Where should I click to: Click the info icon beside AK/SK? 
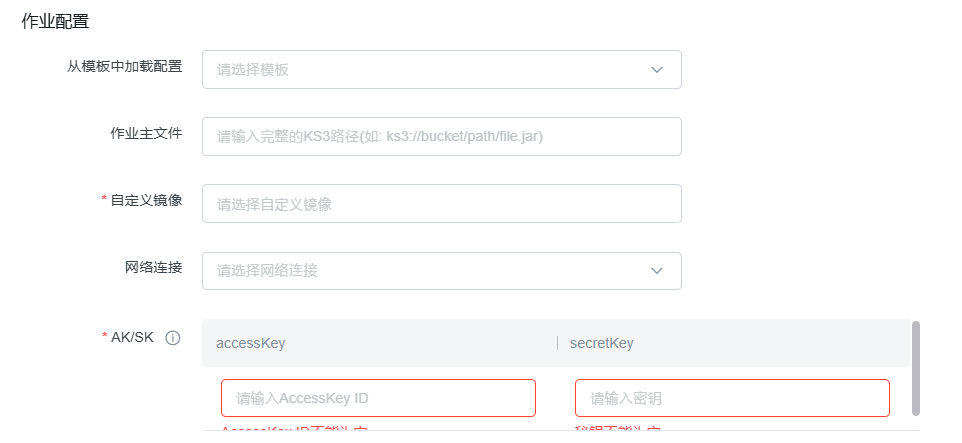172,338
